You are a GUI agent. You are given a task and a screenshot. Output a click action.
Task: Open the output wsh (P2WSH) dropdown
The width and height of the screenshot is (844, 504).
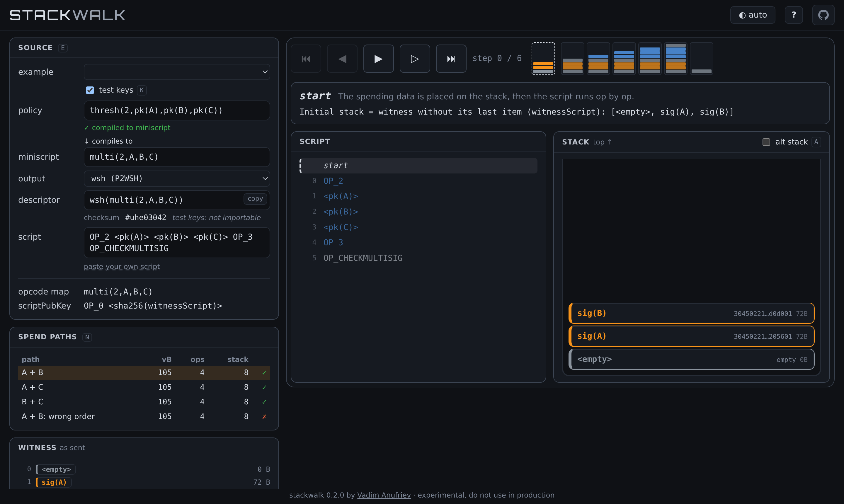coord(177,179)
